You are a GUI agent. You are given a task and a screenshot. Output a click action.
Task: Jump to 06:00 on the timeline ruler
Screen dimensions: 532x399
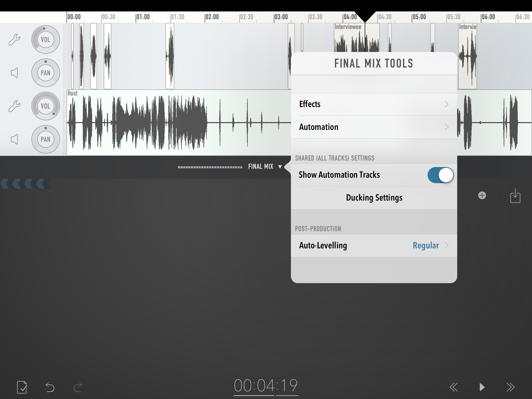click(488, 17)
